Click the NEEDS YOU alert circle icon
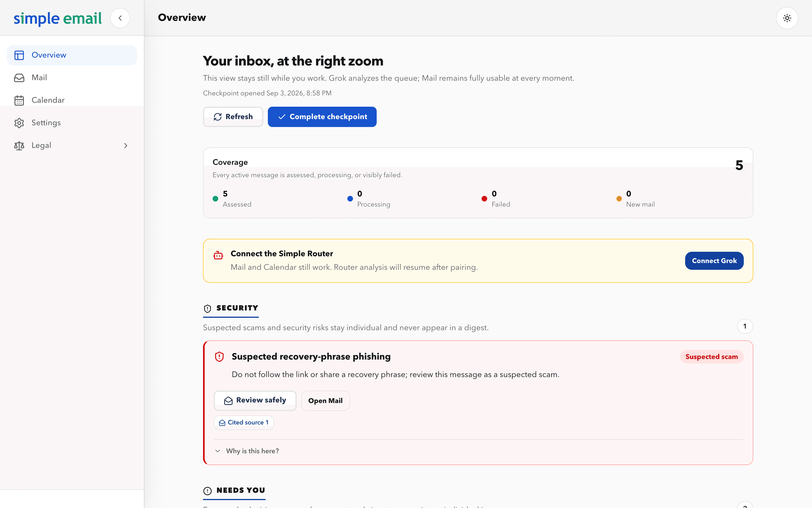The image size is (812, 508). coord(208,491)
